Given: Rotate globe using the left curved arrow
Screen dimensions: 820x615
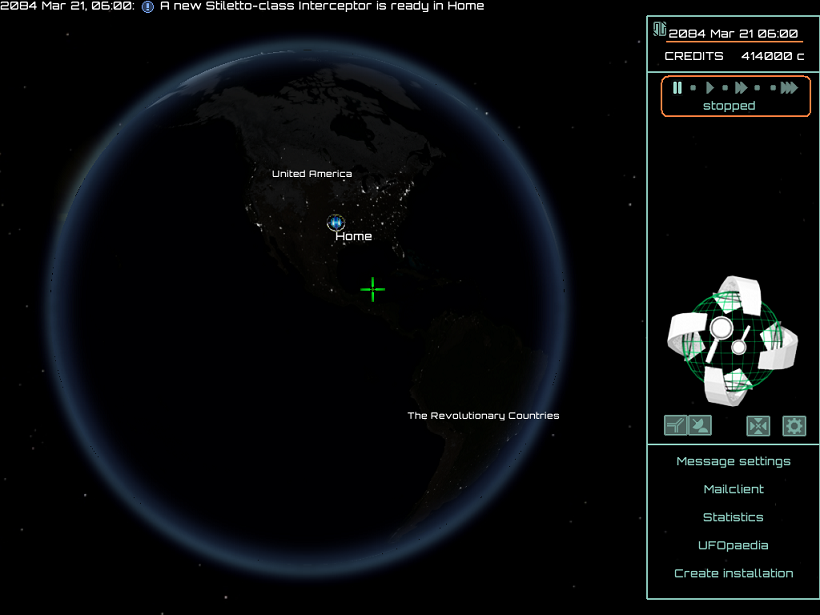Looking at the screenshot, I should click(687, 335).
